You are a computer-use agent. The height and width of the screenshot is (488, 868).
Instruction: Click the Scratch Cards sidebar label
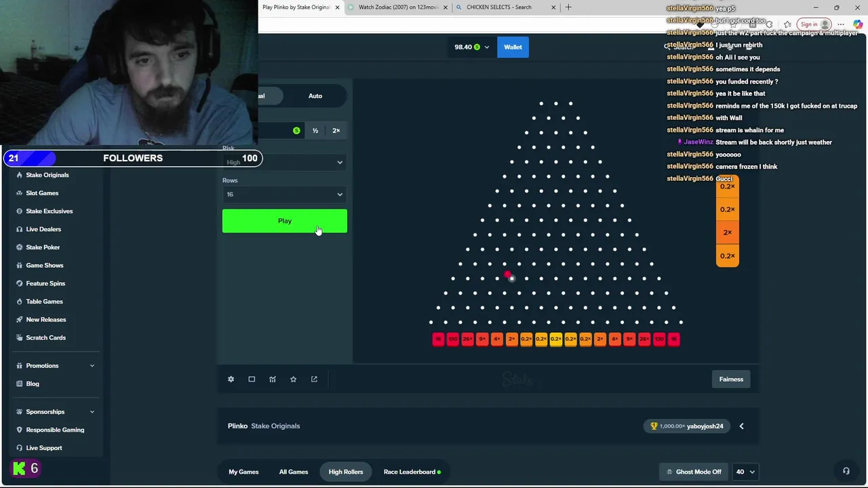(45, 338)
